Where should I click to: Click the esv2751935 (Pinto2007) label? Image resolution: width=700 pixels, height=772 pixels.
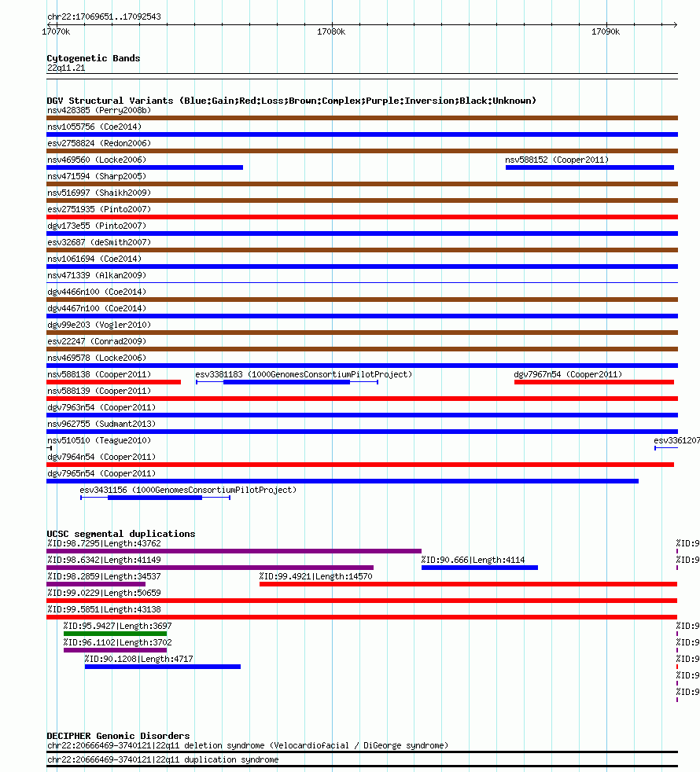click(x=99, y=209)
